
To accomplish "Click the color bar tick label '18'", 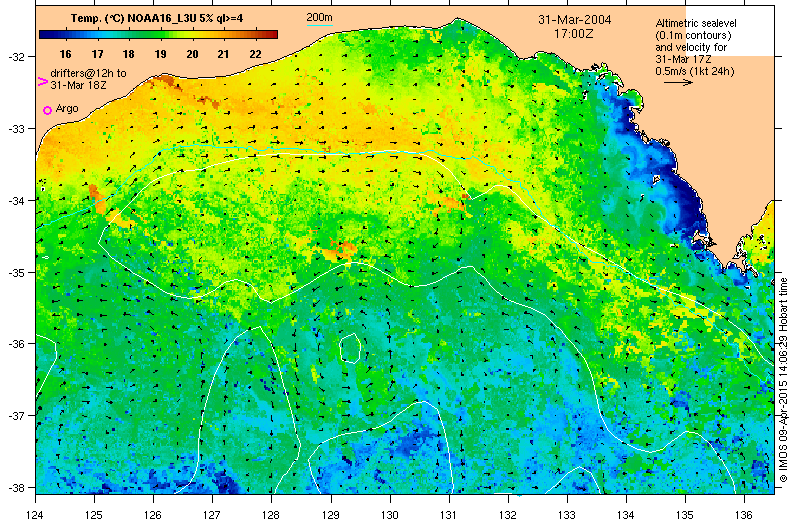I will pyautogui.click(x=129, y=54).
